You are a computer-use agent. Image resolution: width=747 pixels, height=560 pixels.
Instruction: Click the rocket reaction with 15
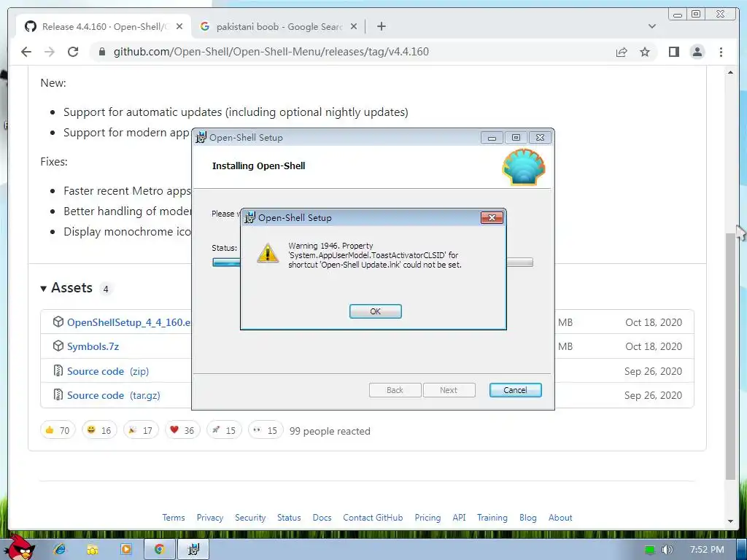(x=224, y=430)
